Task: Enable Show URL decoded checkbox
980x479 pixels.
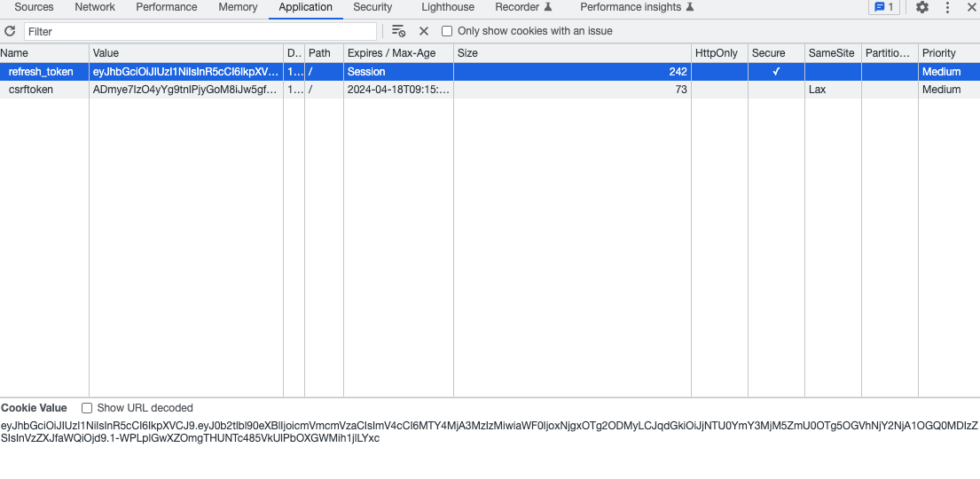Action: point(87,408)
